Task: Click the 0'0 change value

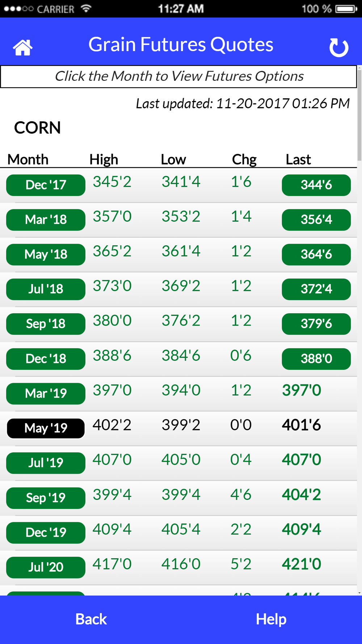Action: [241, 425]
